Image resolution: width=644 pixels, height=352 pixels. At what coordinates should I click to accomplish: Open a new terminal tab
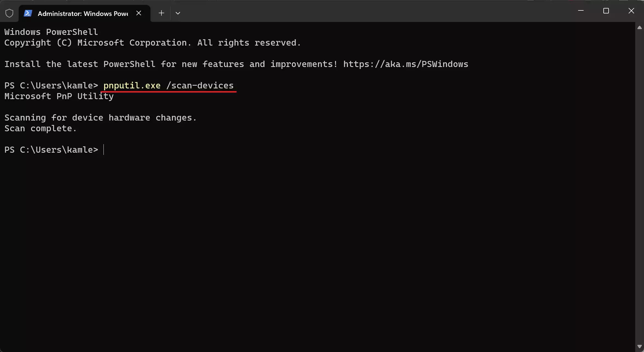pyautogui.click(x=161, y=13)
